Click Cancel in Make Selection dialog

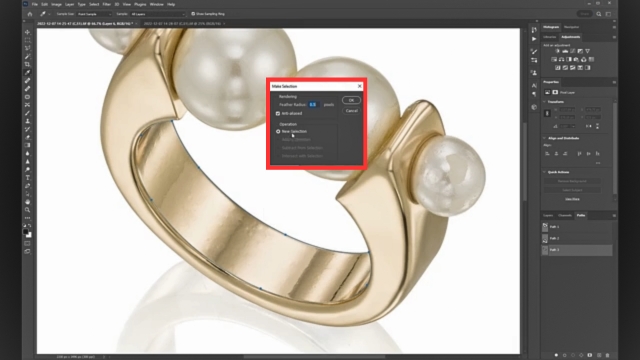coord(351,111)
